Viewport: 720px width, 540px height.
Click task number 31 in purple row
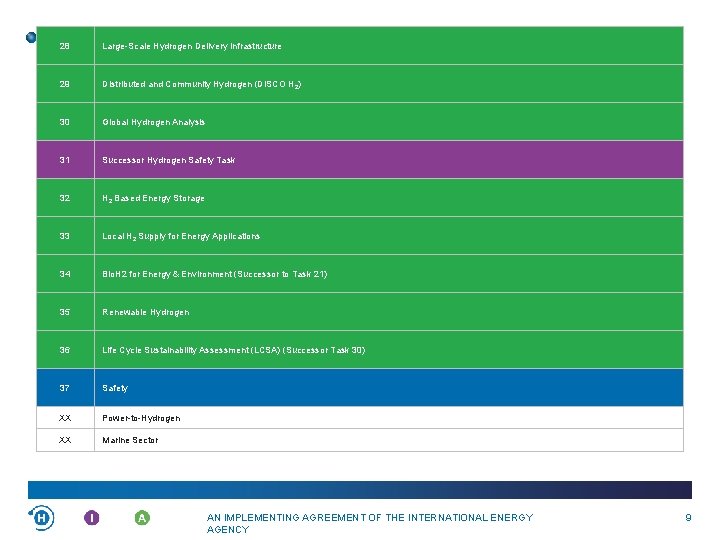[65, 160]
